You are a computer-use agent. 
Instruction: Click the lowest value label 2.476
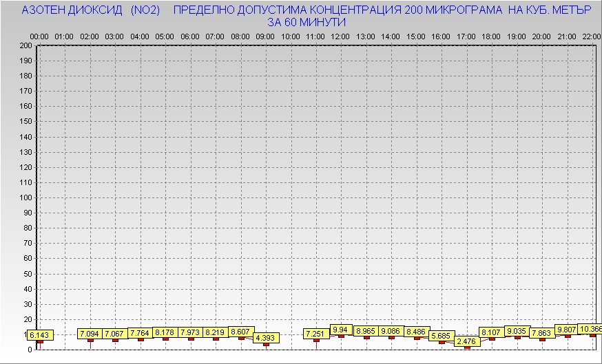click(x=467, y=341)
